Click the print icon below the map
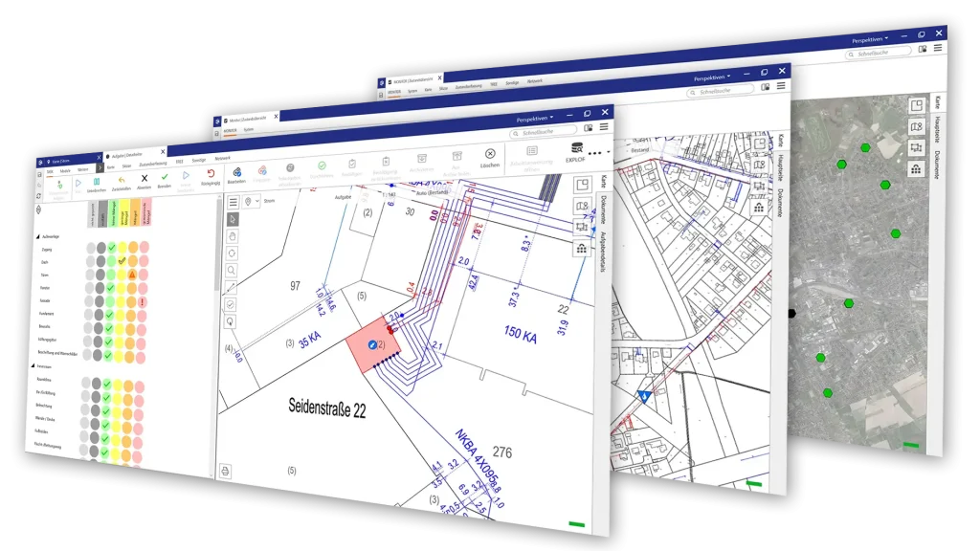Screen dimensions: 980x551 coord(226,471)
